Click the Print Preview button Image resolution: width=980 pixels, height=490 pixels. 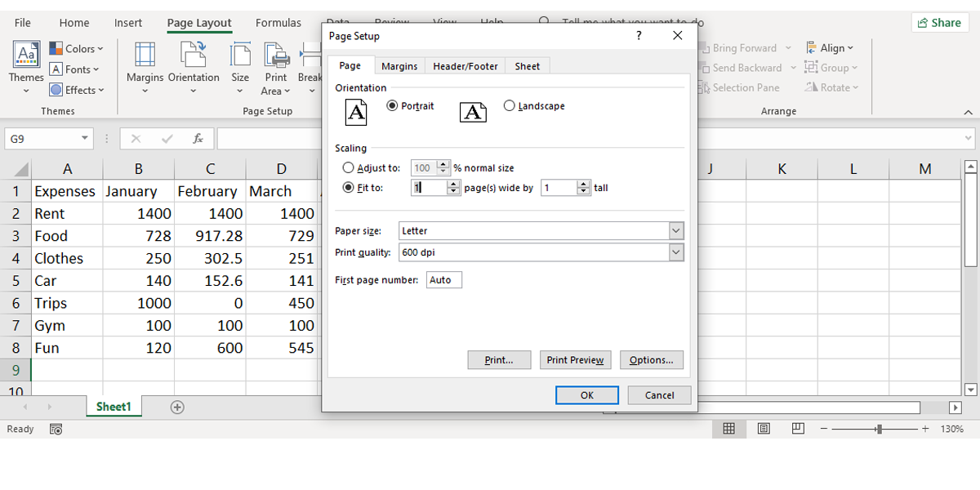576,360
